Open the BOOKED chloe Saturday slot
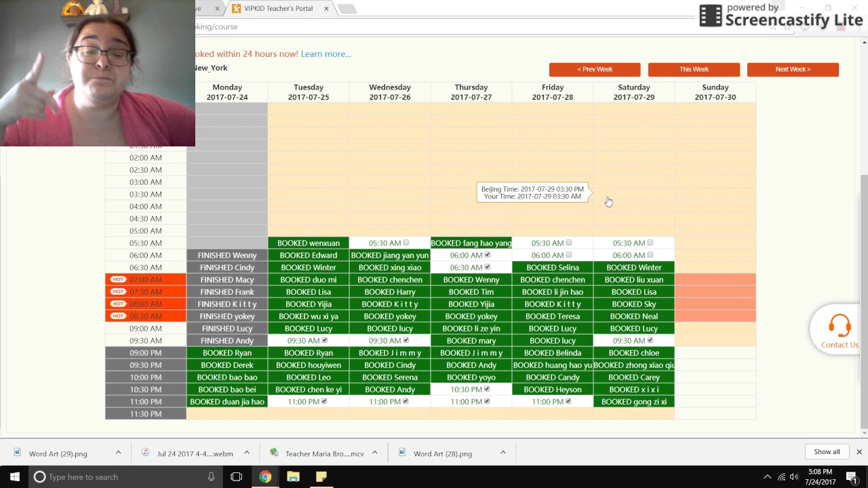This screenshot has width=868, height=488. coord(634,352)
